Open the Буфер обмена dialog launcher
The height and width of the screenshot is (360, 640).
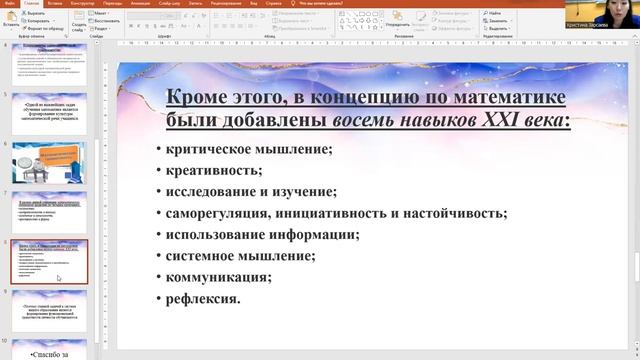coord(66,36)
